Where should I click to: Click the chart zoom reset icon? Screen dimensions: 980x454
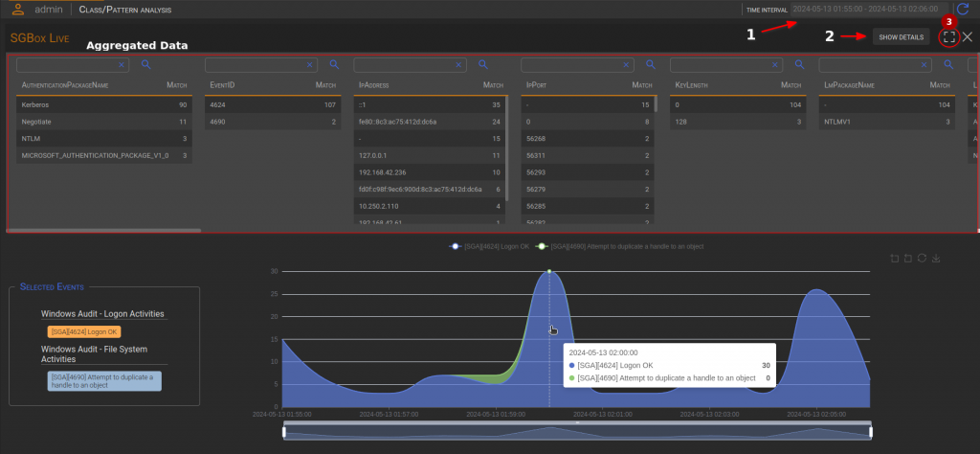908,259
